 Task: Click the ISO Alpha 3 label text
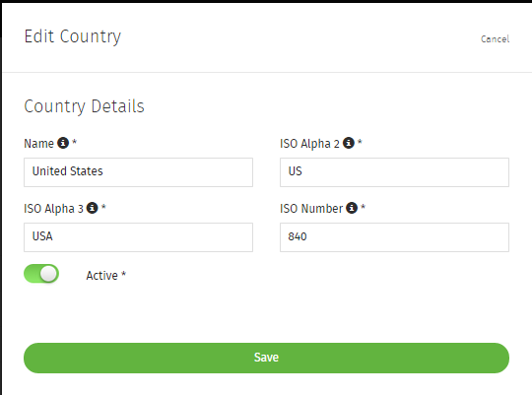pyautogui.click(x=53, y=209)
